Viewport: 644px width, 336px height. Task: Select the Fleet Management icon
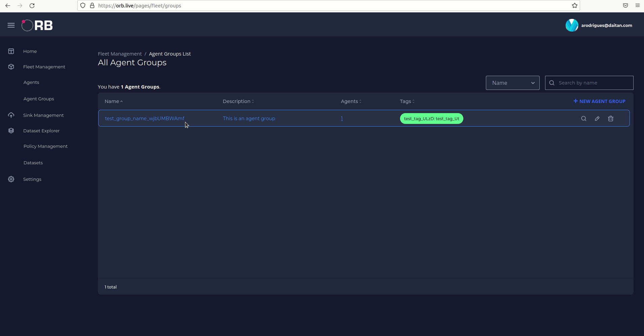(x=11, y=67)
